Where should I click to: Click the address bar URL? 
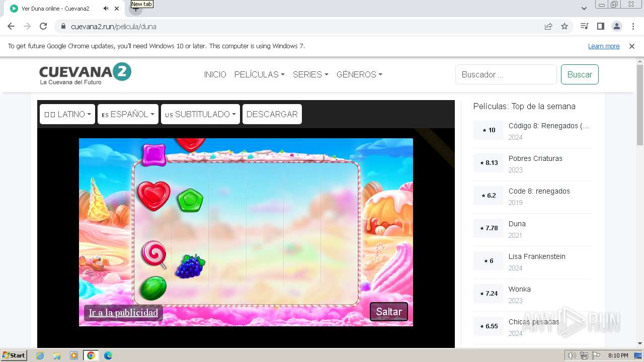114,26
